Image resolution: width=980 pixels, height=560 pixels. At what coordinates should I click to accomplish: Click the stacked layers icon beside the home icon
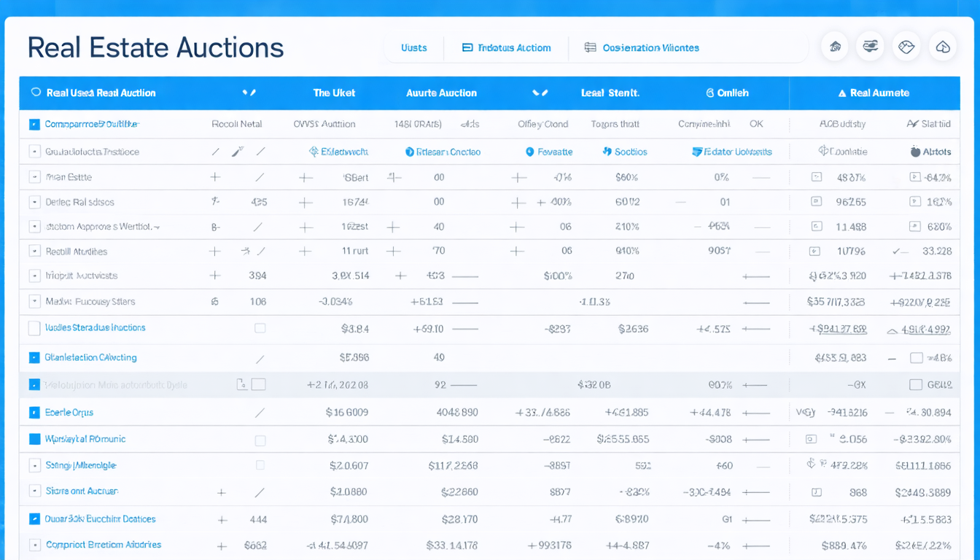coord(870,47)
